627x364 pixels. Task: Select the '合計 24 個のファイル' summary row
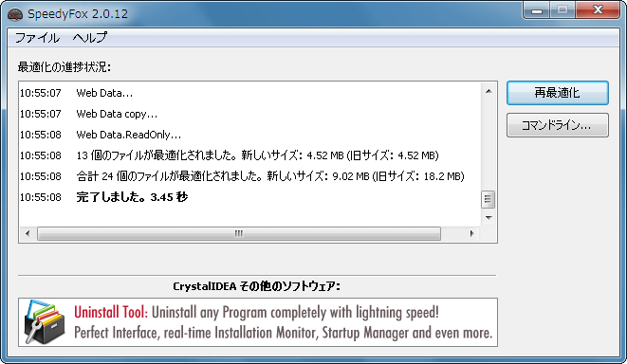tap(249, 176)
